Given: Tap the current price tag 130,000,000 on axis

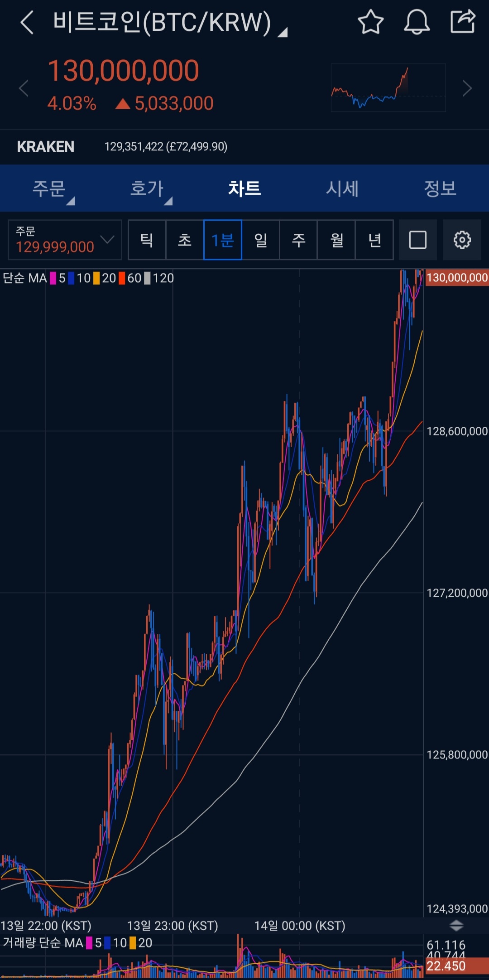Looking at the screenshot, I should click(x=457, y=278).
